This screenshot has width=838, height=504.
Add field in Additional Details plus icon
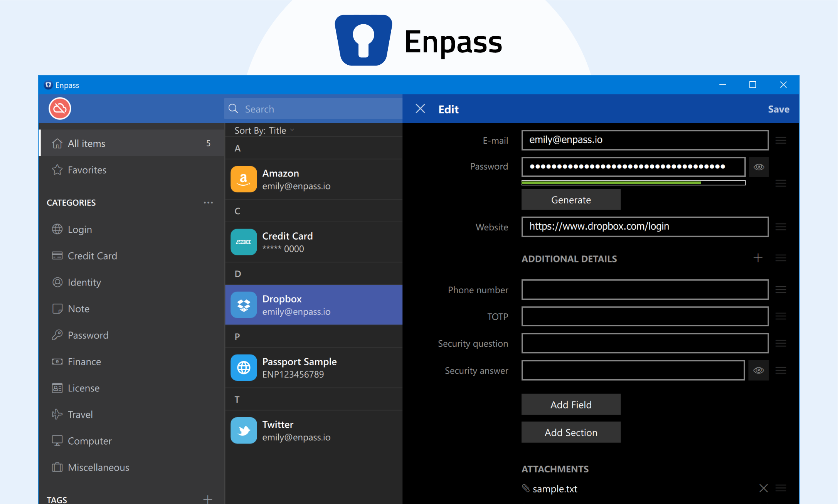pos(758,258)
